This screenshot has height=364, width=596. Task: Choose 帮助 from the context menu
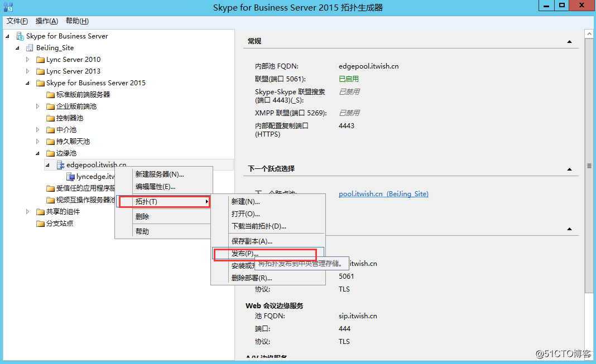coord(164,231)
